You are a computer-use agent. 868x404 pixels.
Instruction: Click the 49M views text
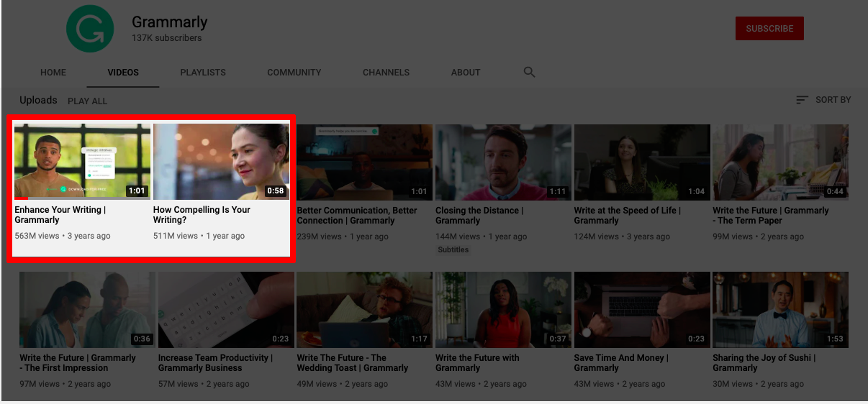pos(317,384)
